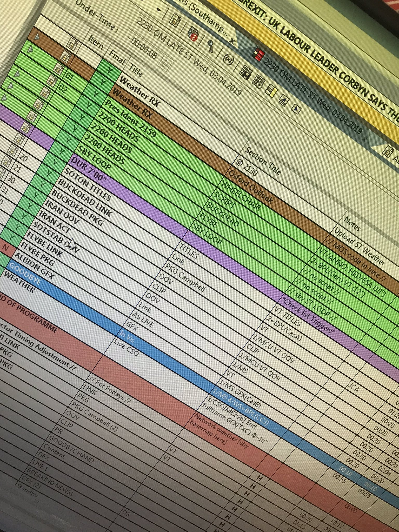
Task: Select the 'FLYBE LINK' row title
Action: click(x=44, y=244)
